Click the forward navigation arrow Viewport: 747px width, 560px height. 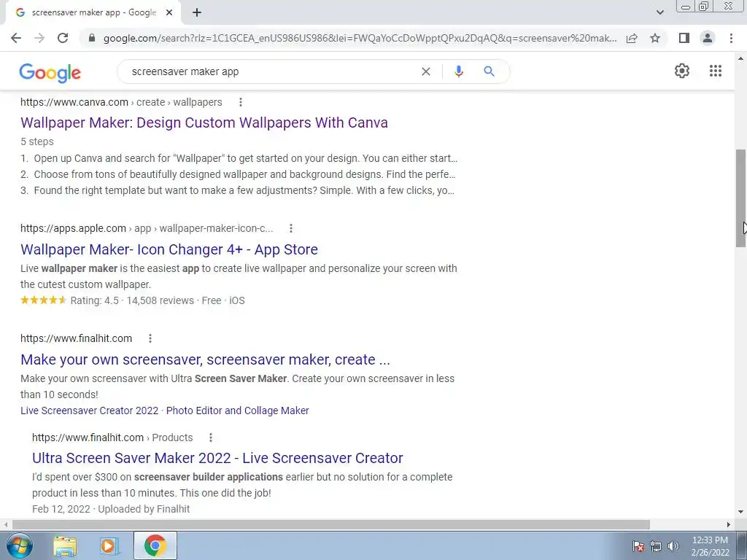(39, 38)
